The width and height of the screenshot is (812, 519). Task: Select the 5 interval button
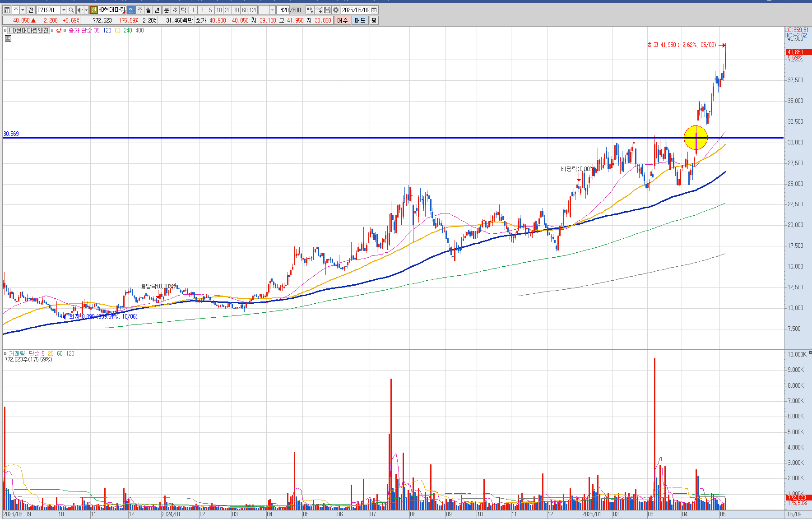pos(210,10)
